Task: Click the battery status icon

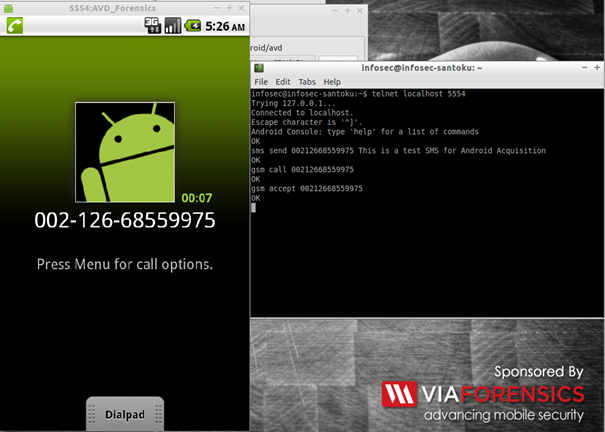Action: click(x=192, y=26)
